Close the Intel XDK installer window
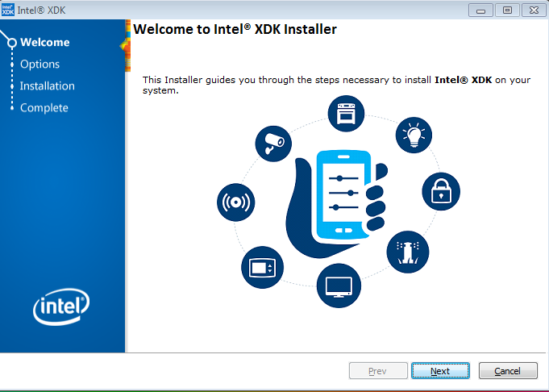This screenshot has height=392, width=549. pyautogui.click(x=534, y=10)
